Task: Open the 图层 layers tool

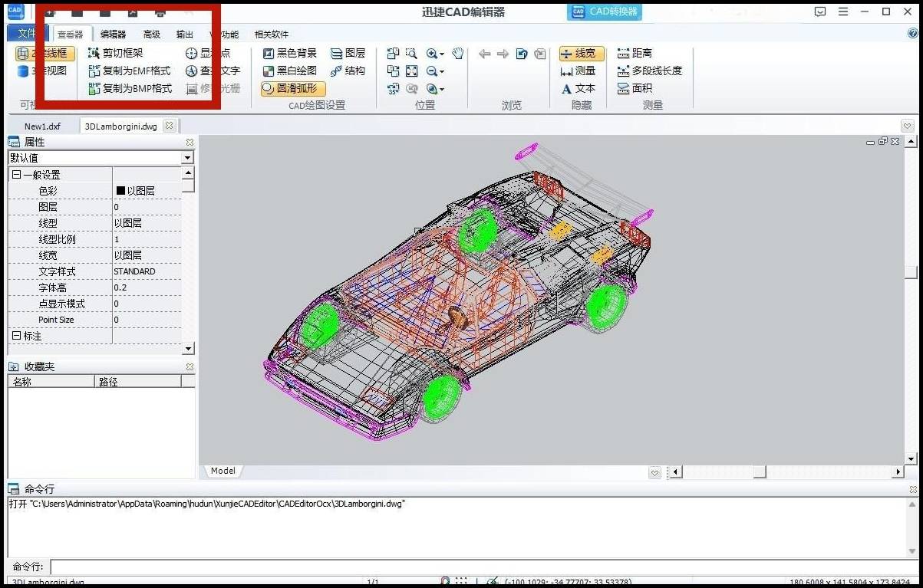Action: (x=348, y=54)
